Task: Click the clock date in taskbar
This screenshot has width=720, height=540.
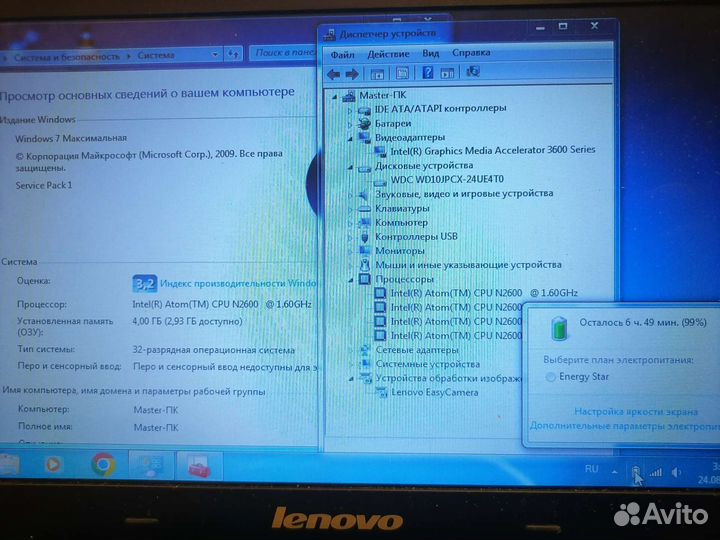Action: (x=709, y=473)
